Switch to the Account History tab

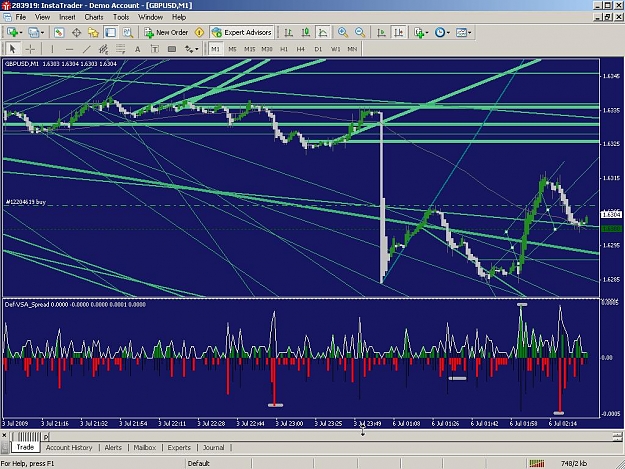[69, 447]
